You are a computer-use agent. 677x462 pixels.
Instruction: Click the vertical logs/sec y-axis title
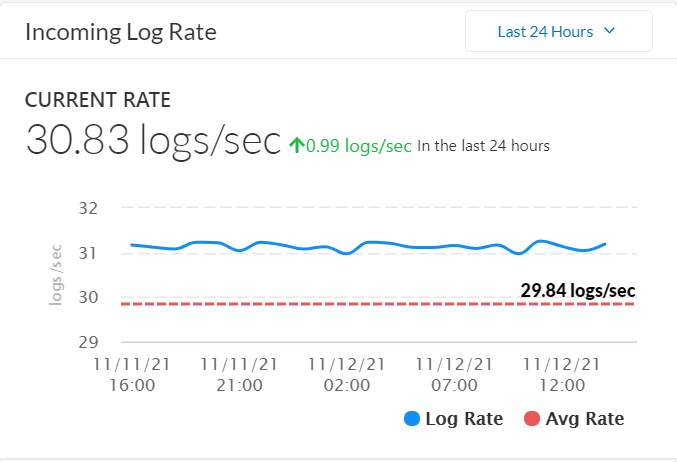click(57, 274)
